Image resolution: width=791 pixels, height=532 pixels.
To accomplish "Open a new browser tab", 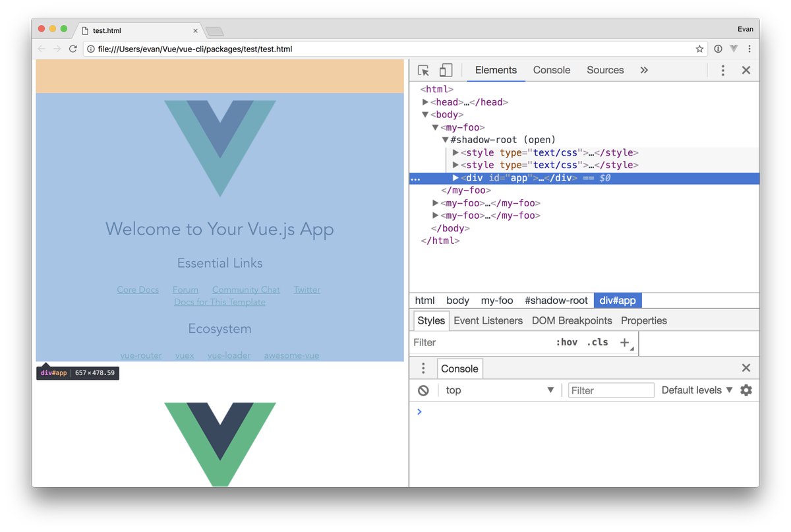I will point(215,31).
